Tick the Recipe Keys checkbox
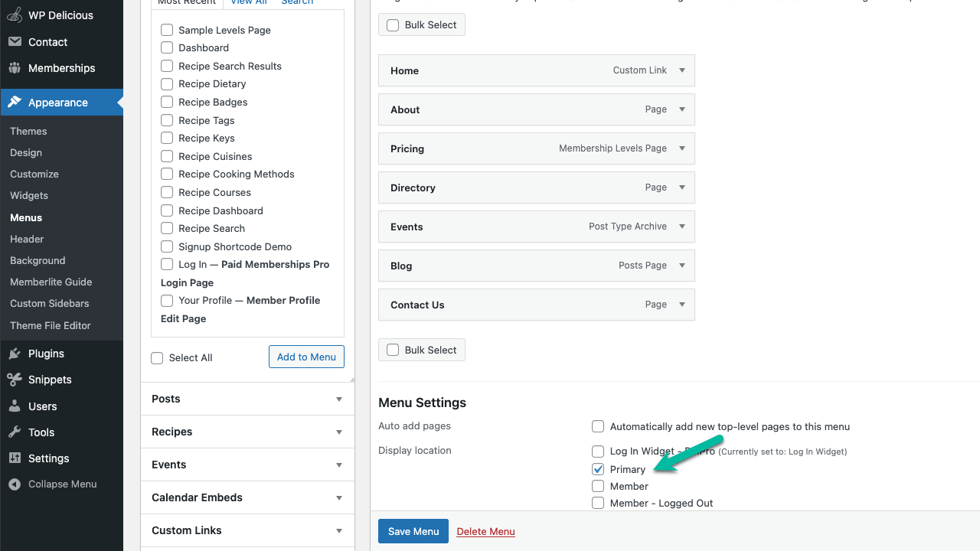This screenshot has width=980, height=551. [x=167, y=138]
